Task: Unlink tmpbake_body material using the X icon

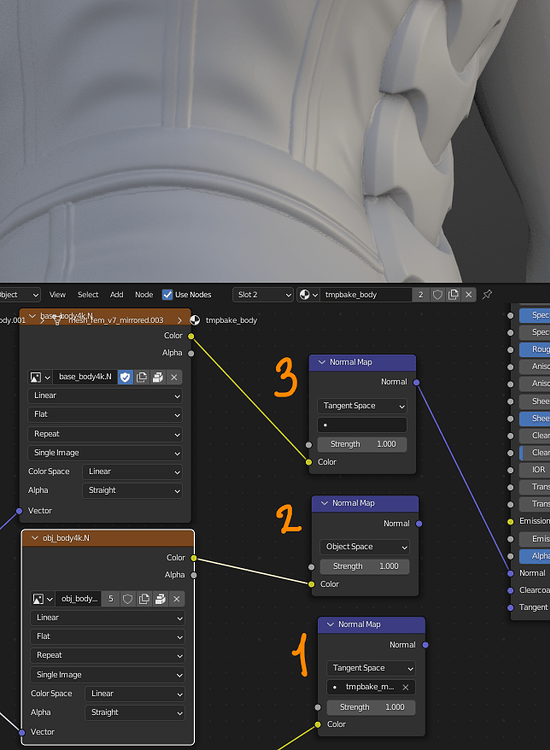Action: (469, 295)
